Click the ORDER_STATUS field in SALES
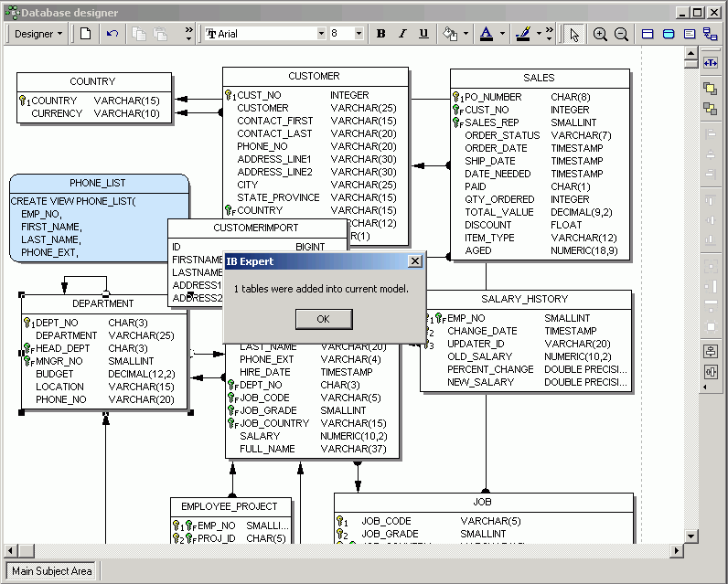 point(502,135)
